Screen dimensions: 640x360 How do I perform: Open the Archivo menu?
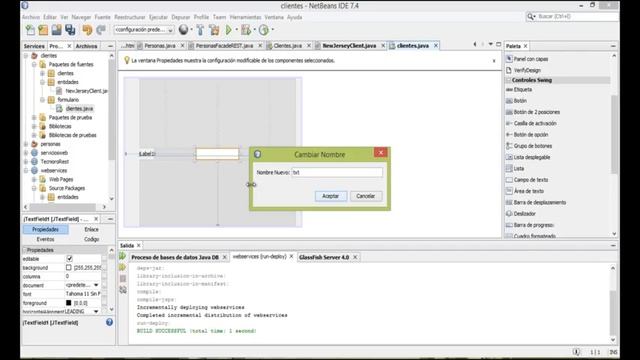click(x=31, y=17)
